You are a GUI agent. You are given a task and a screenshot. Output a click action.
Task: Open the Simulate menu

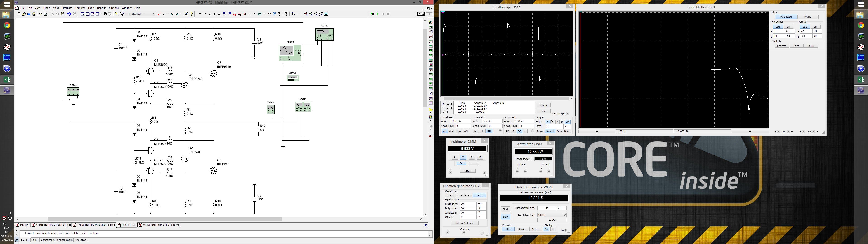(67, 8)
